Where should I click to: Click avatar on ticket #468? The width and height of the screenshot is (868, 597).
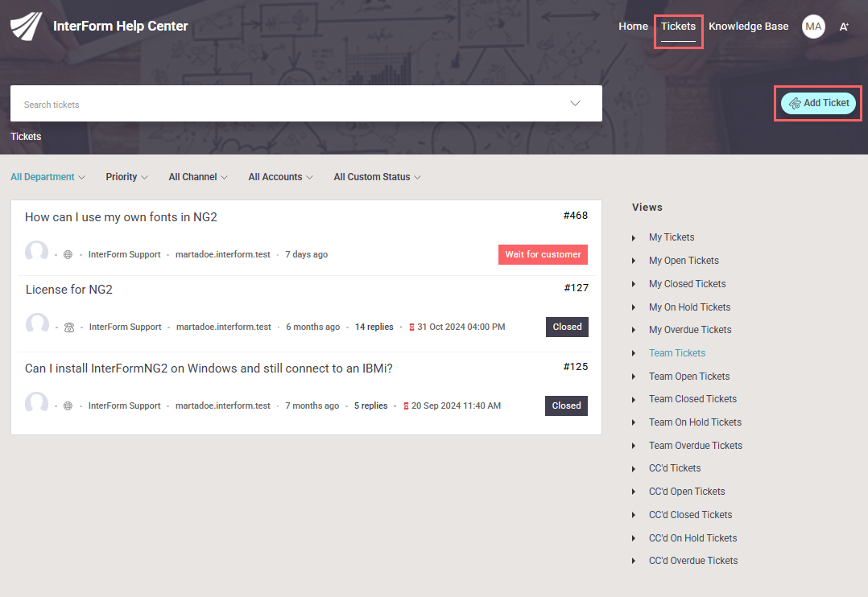[36, 251]
